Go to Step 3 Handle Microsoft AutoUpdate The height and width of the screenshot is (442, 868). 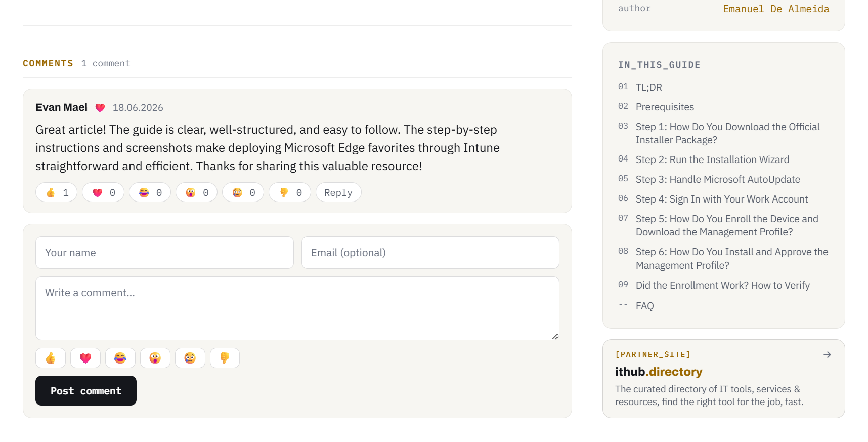pos(718,179)
